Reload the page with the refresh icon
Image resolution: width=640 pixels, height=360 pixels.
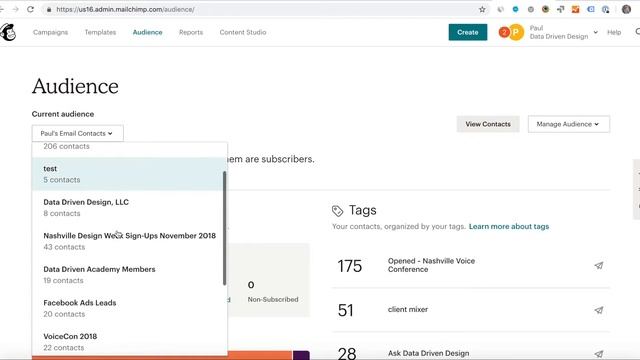pos(31,9)
